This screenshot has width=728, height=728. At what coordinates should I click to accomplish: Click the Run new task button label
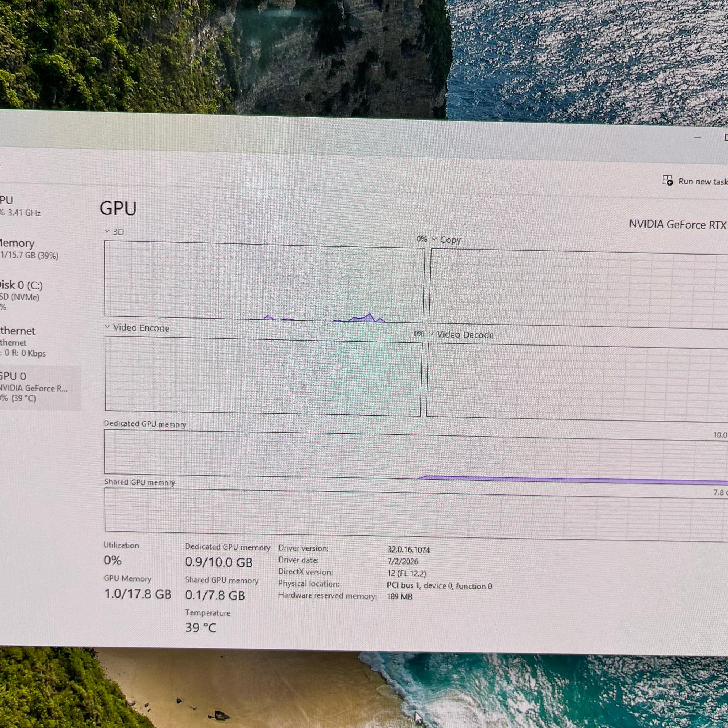703,181
